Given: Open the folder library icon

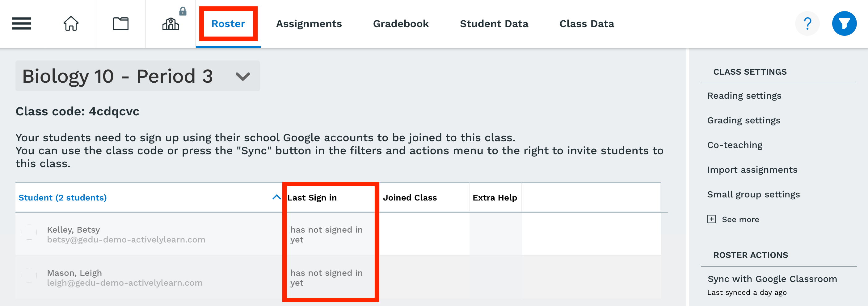Looking at the screenshot, I should 121,23.
